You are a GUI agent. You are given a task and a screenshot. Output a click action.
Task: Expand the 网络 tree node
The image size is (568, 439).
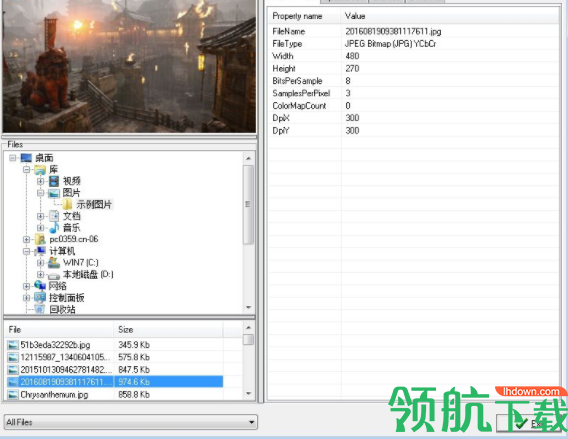26,286
